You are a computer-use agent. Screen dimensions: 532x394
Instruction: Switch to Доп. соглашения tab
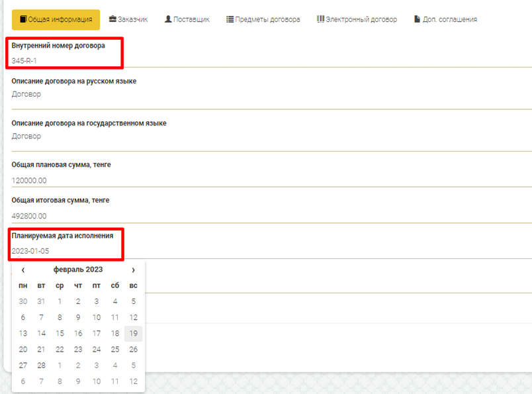[445, 20]
